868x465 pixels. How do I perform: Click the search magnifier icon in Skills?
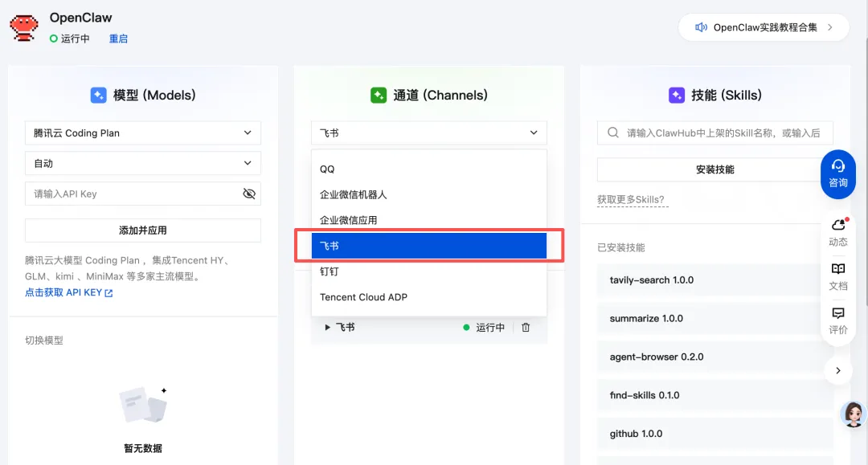pyautogui.click(x=612, y=133)
